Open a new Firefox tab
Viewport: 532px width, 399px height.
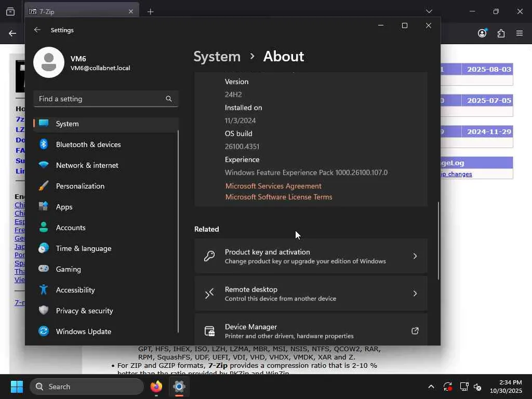point(150,12)
